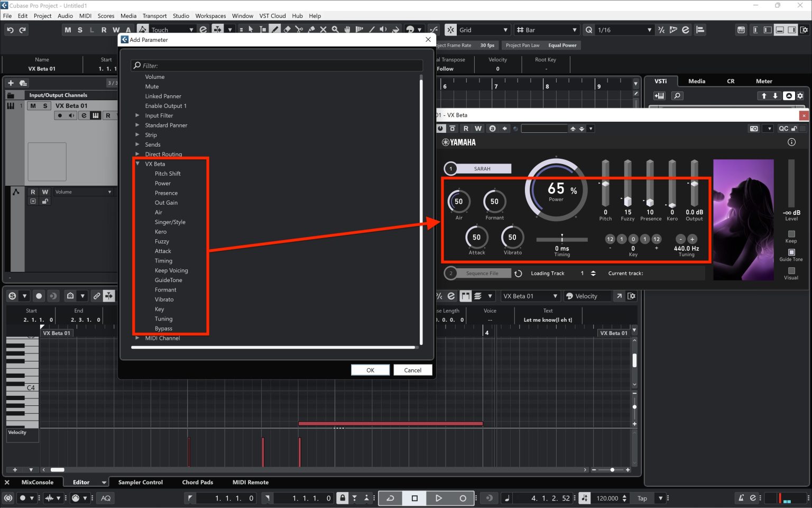The image size is (812, 508).
Task: Select the Zoom magnifier tool
Action: [335, 30]
